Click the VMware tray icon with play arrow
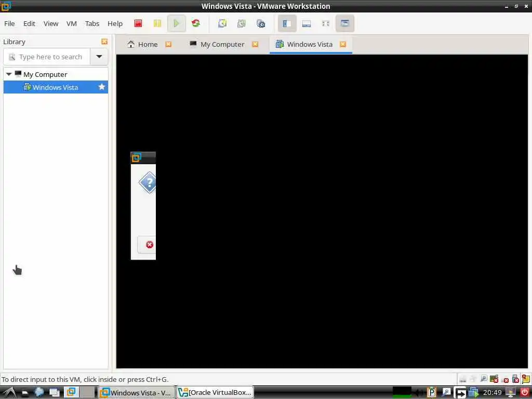 [473, 393]
